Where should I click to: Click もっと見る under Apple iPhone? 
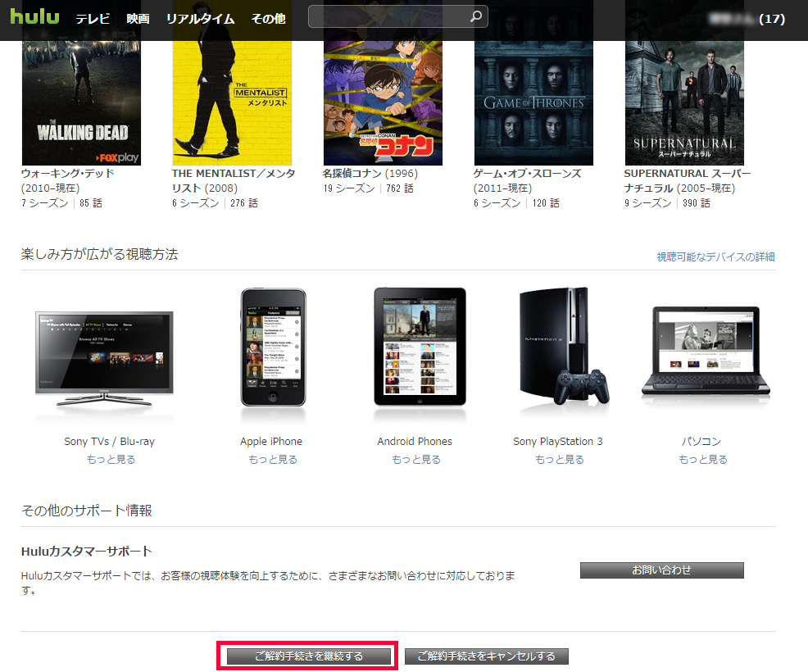[x=273, y=459]
